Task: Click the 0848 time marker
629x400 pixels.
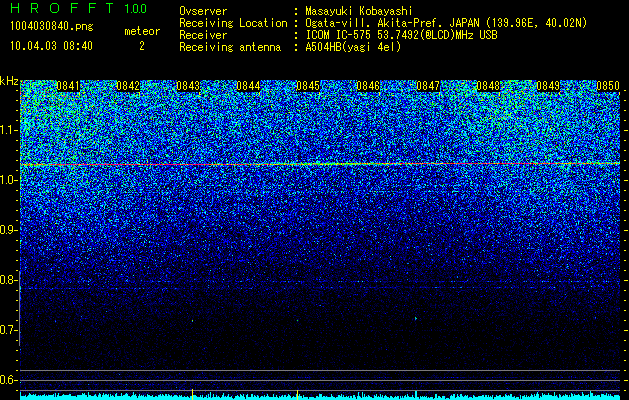Action: click(488, 86)
